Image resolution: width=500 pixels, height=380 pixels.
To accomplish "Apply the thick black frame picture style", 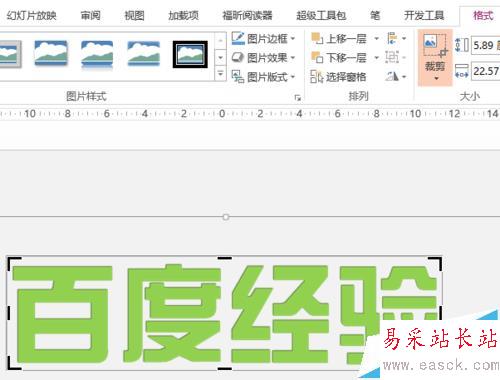I will pyautogui.click(x=190, y=54).
